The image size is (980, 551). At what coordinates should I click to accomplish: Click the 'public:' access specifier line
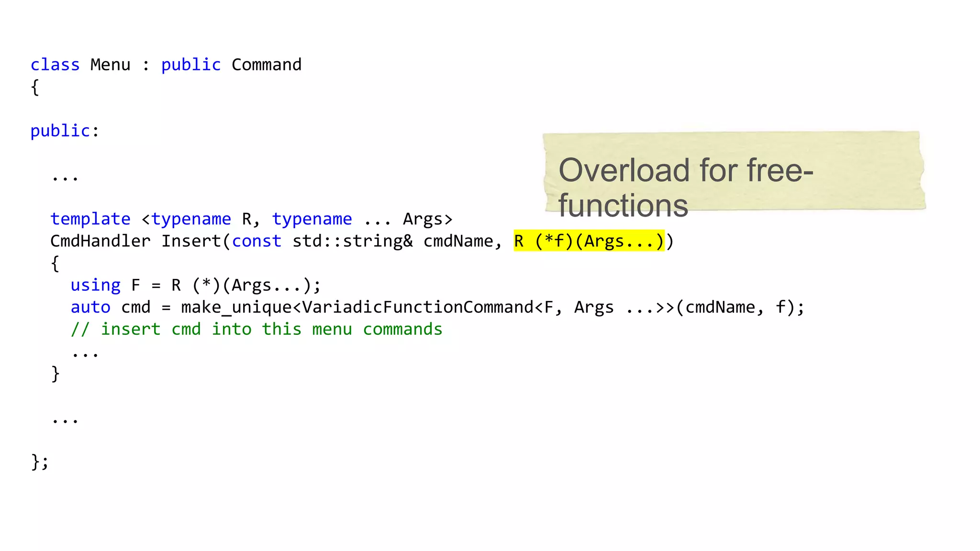point(65,131)
